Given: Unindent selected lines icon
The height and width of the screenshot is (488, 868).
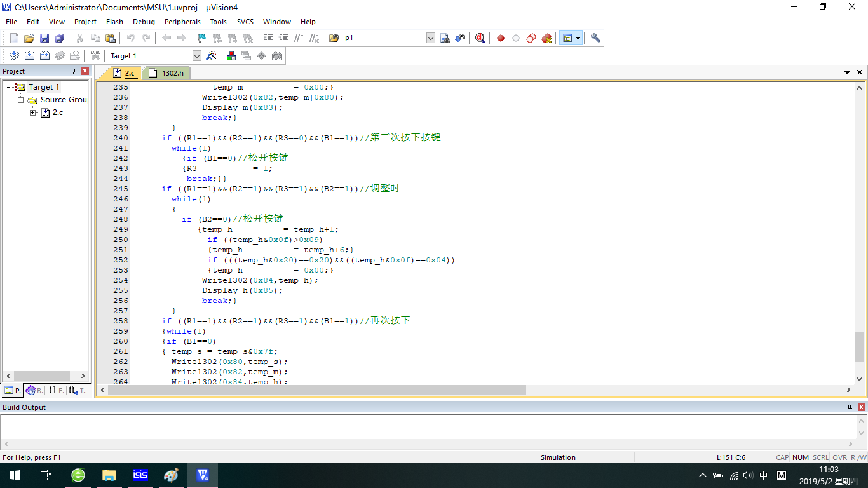Looking at the screenshot, I should 284,38.
